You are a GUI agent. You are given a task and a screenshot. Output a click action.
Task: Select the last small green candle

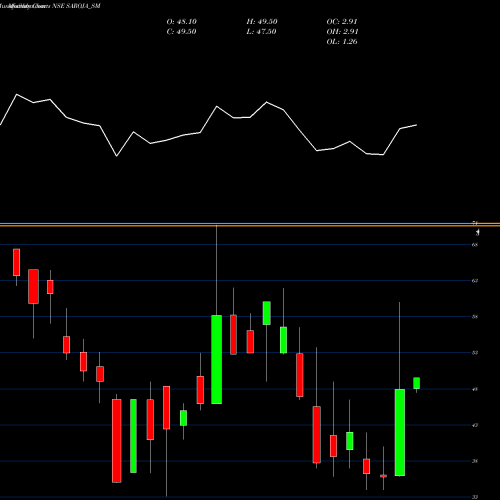pos(417,383)
